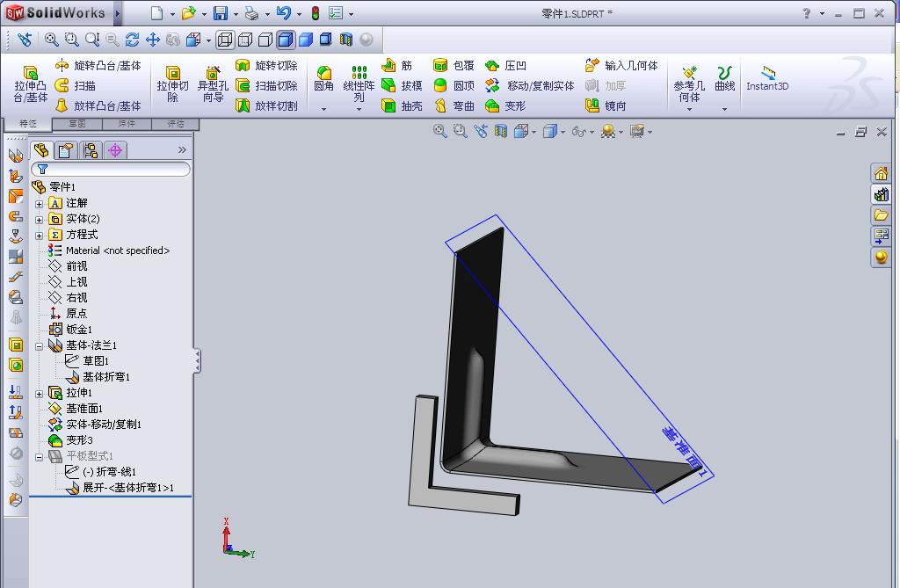Click the Curves (曲线) tool
Image resolution: width=900 pixels, height=588 pixels.
coord(724,79)
